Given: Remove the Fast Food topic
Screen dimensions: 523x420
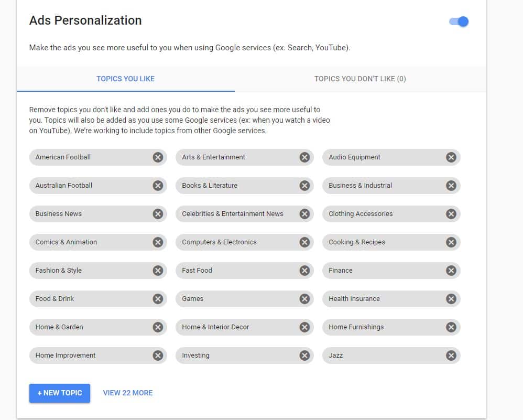Looking at the screenshot, I should point(304,270).
